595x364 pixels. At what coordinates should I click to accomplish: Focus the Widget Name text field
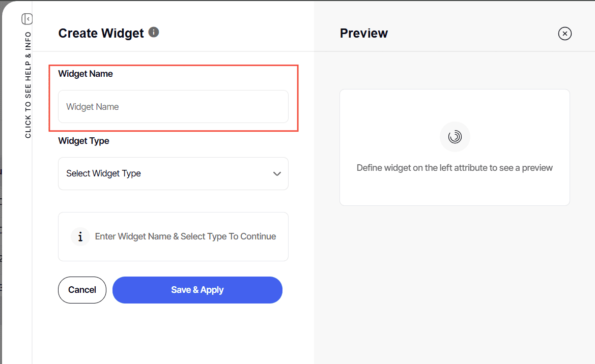pos(173,107)
